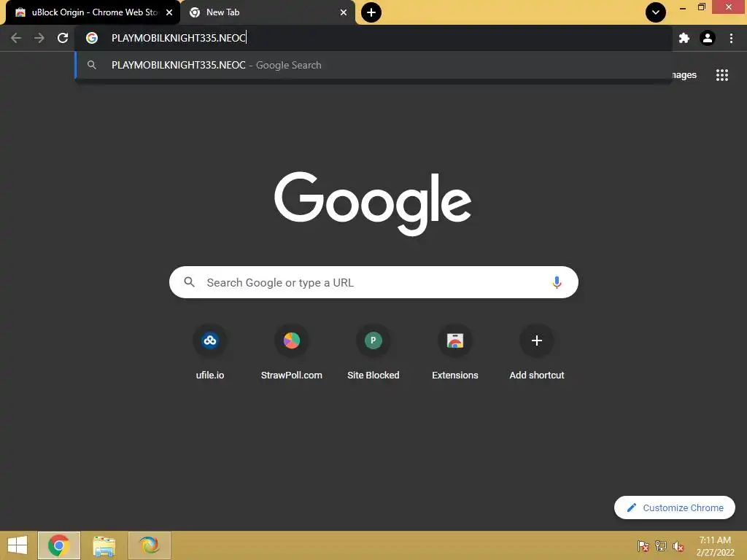Click the magnifier icon in the Google search box

[189, 282]
